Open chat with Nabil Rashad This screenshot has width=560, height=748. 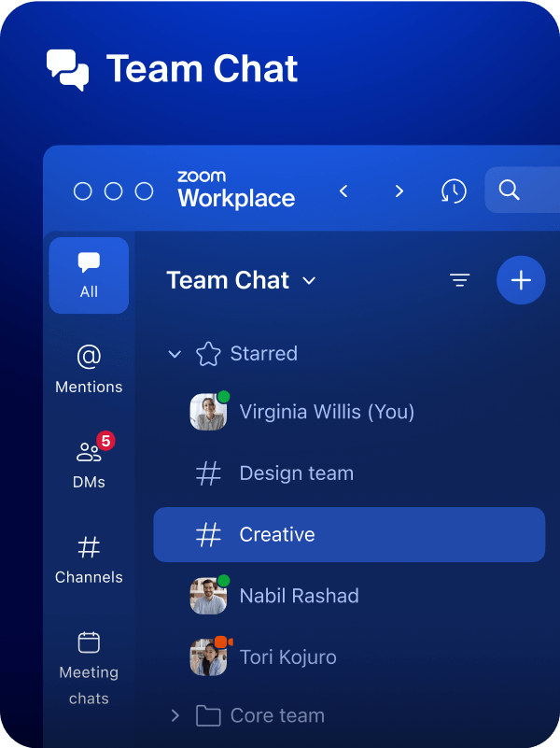pos(299,596)
